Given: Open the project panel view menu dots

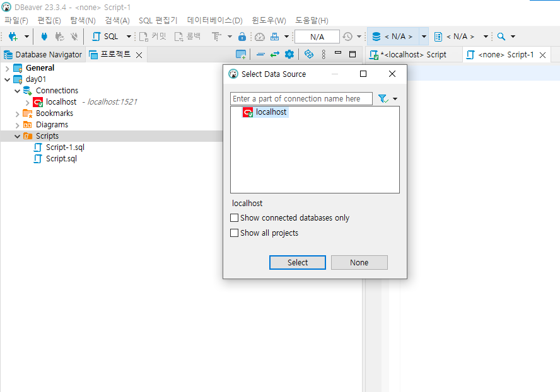Looking at the screenshot, I should pos(324,54).
